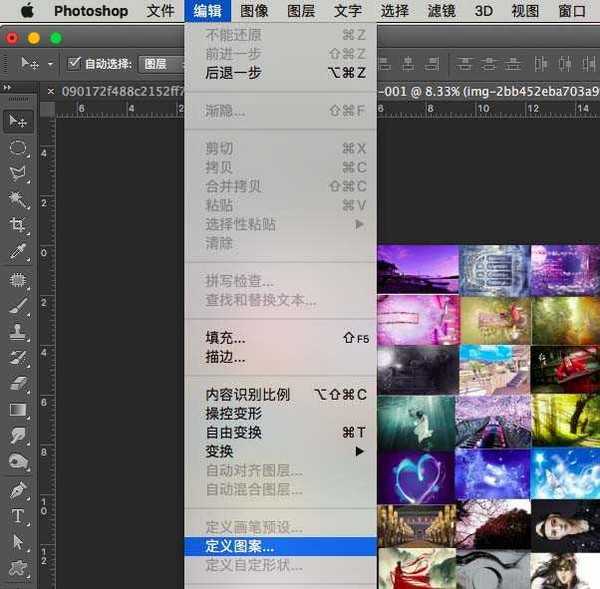Image resolution: width=600 pixels, height=589 pixels.
Task: Close the document tab with the X
Action: coord(51,91)
